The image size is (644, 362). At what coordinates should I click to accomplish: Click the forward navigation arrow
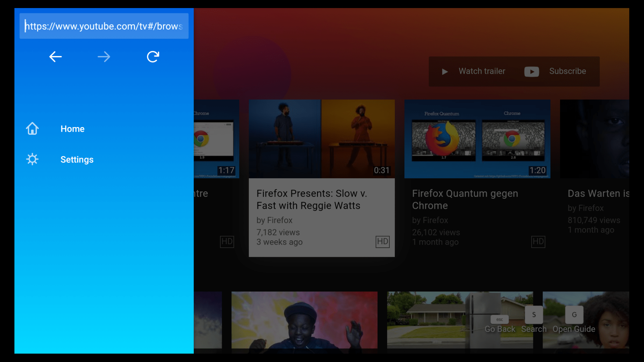104,57
